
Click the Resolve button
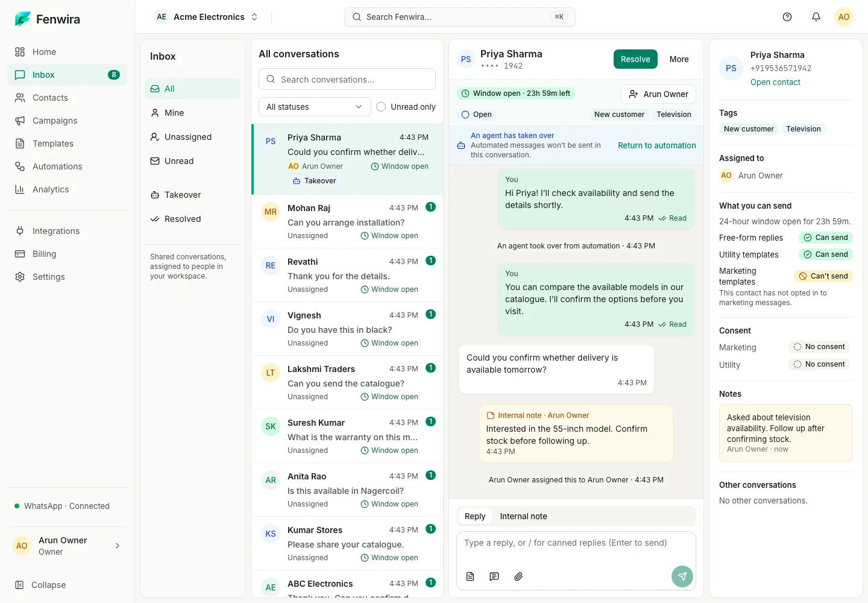pos(635,59)
